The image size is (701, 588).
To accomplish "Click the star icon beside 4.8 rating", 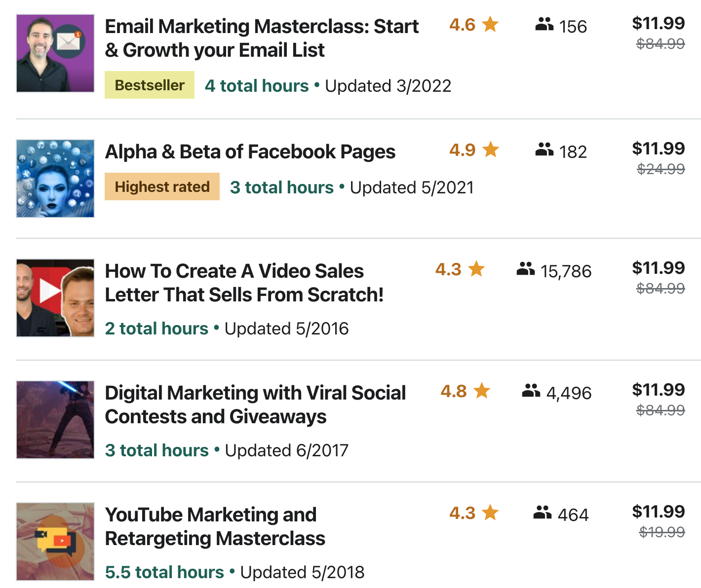I will (481, 391).
